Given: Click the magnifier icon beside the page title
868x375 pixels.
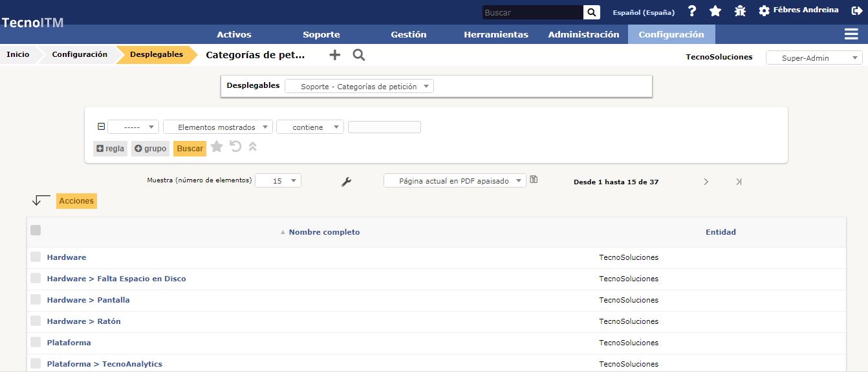Looking at the screenshot, I should point(359,55).
